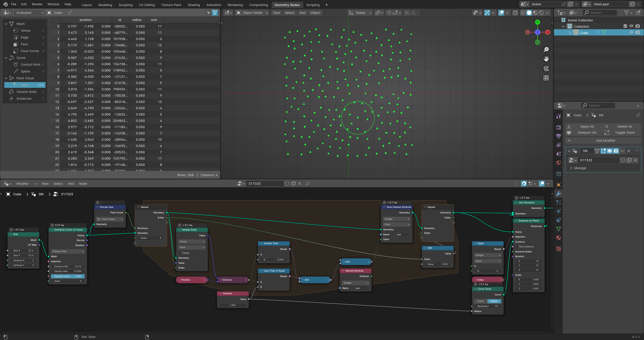Open the Tool properties tab
644x340 pixels.
[x=558, y=116]
